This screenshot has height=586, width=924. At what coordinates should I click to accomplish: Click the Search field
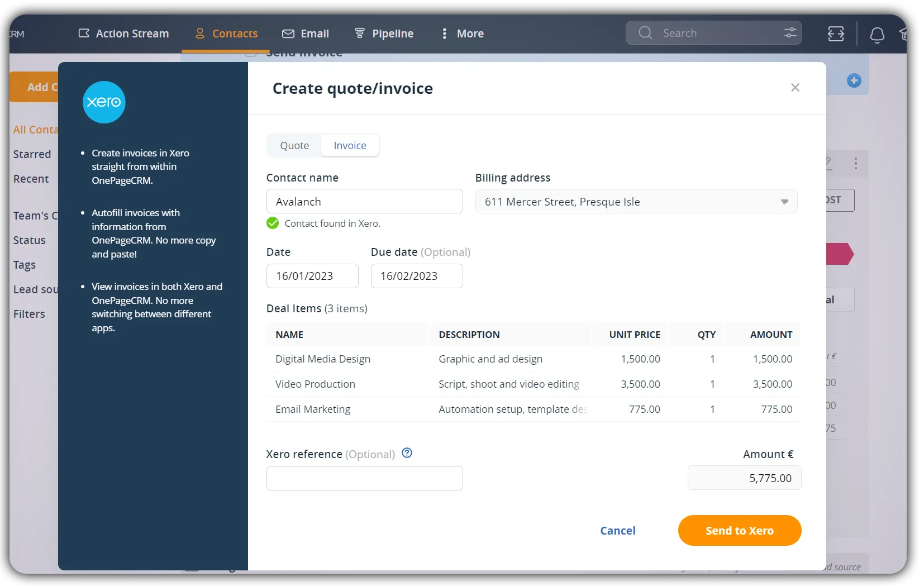pos(714,33)
